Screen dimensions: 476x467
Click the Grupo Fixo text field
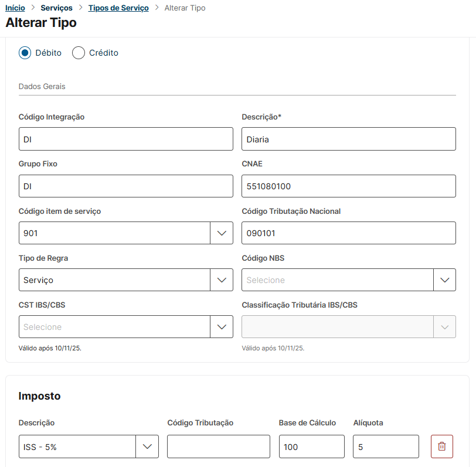[x=125, y=186]
